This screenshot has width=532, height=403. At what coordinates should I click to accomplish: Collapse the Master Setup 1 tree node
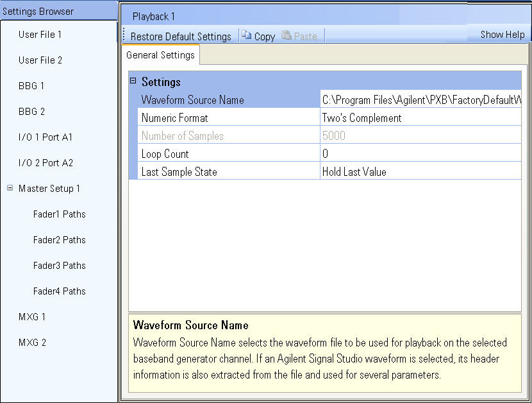(x=10, y=189)
